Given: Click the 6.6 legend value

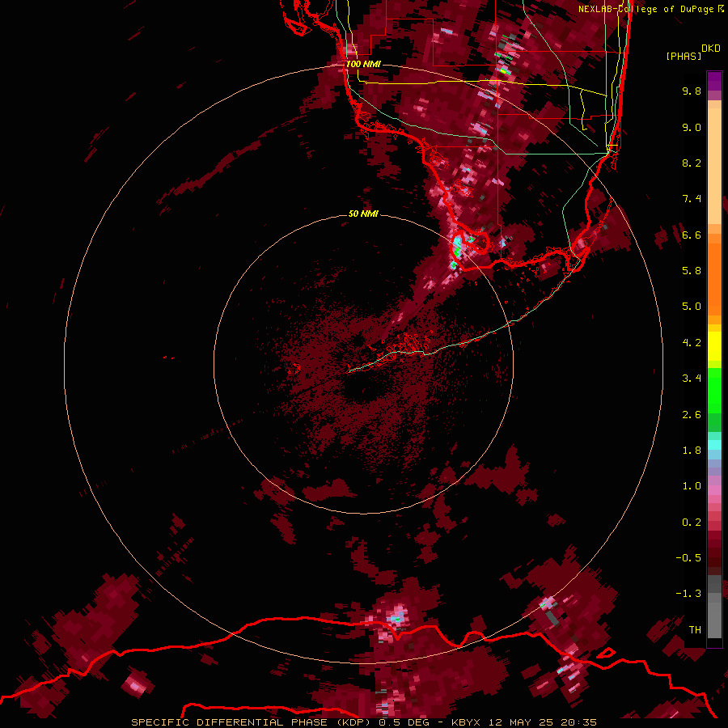Looking at the screenshot, I should click(x=692, y=235).
